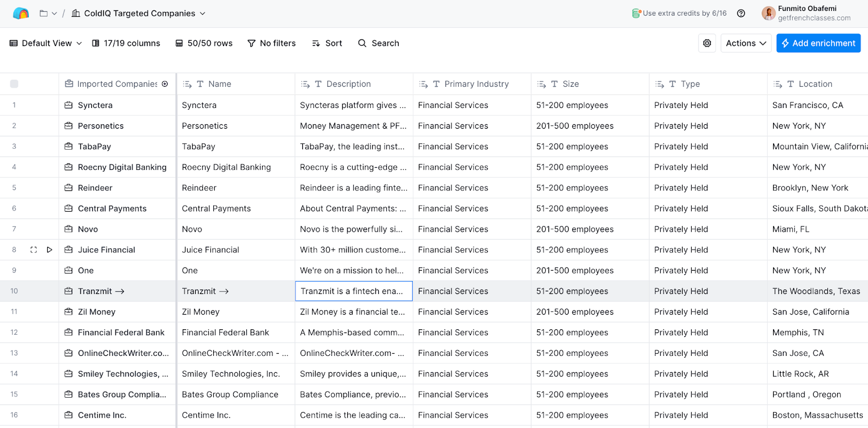
Task: Click the Use extra credits link
Action: click(x=684, y=14)
